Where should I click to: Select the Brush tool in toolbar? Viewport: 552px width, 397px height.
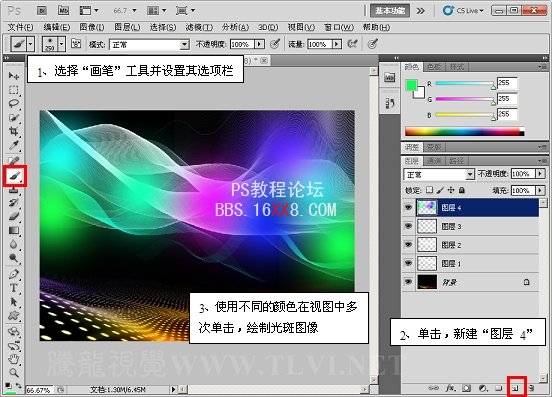[x=14, y=175]
